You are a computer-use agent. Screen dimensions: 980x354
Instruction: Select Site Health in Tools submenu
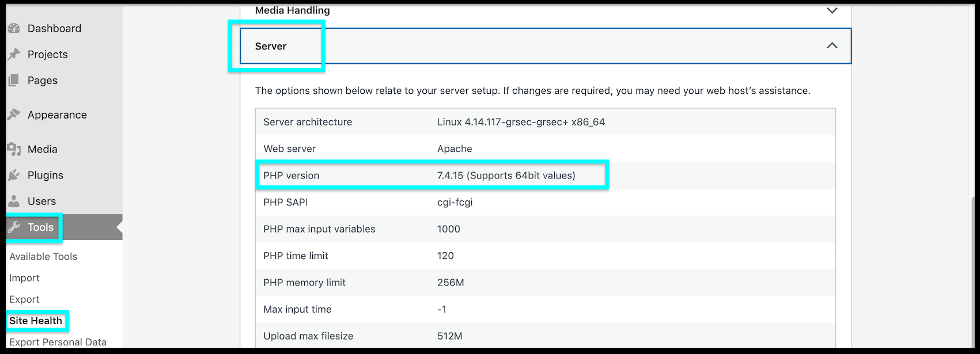36,321
